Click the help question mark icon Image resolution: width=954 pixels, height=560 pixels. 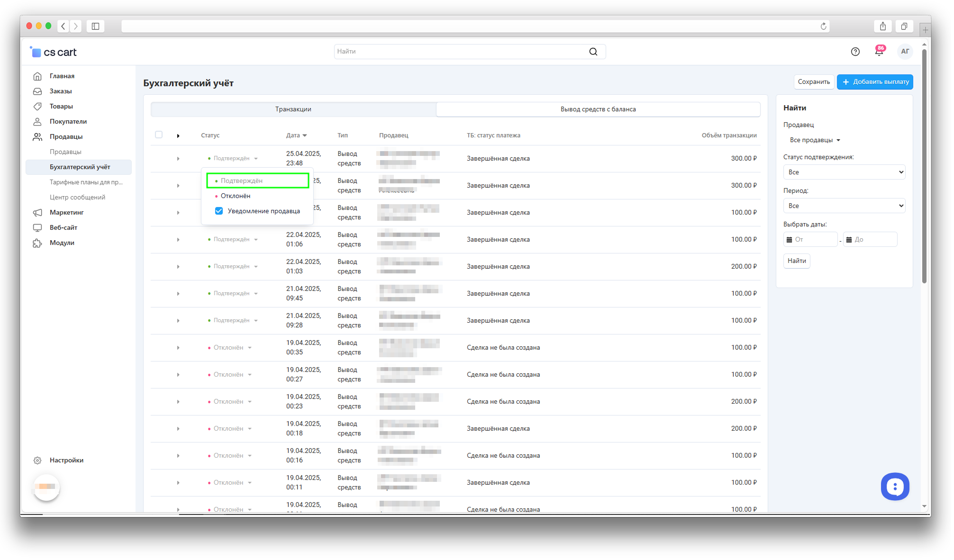coord(855,52)
